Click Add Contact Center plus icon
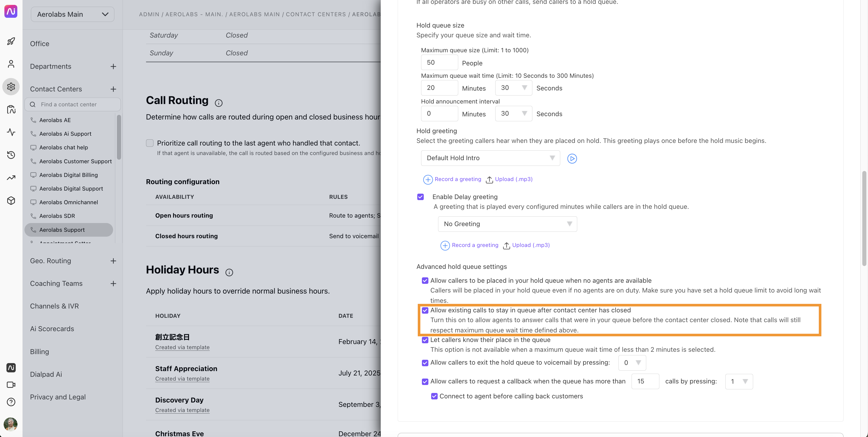This screenshot has width=868, height=437. [112, 89]
